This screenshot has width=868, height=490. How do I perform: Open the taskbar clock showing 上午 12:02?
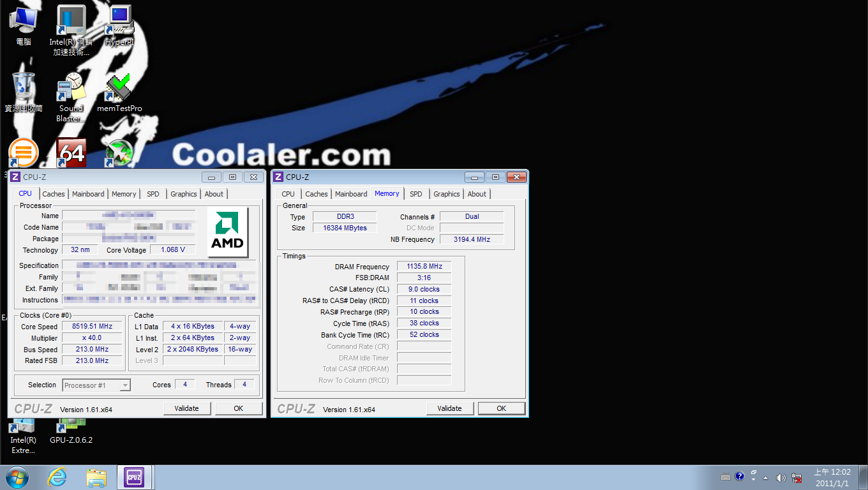click(x=832, y=477)
